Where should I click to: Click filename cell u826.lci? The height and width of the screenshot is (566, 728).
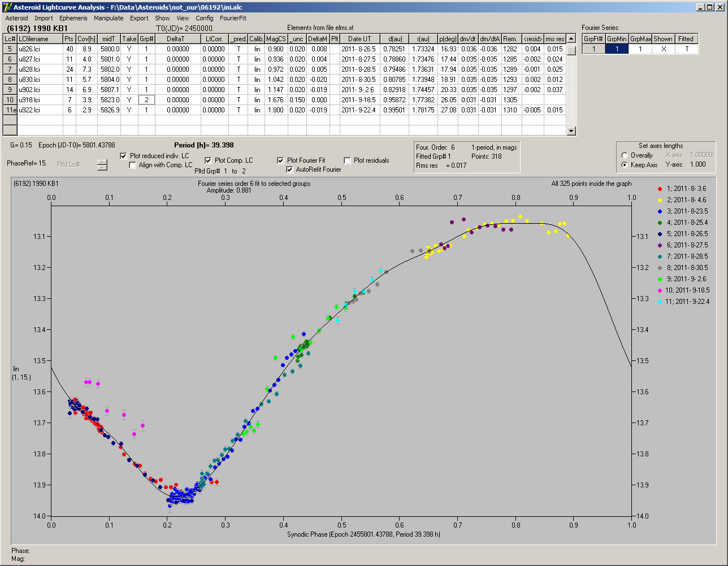40,49
